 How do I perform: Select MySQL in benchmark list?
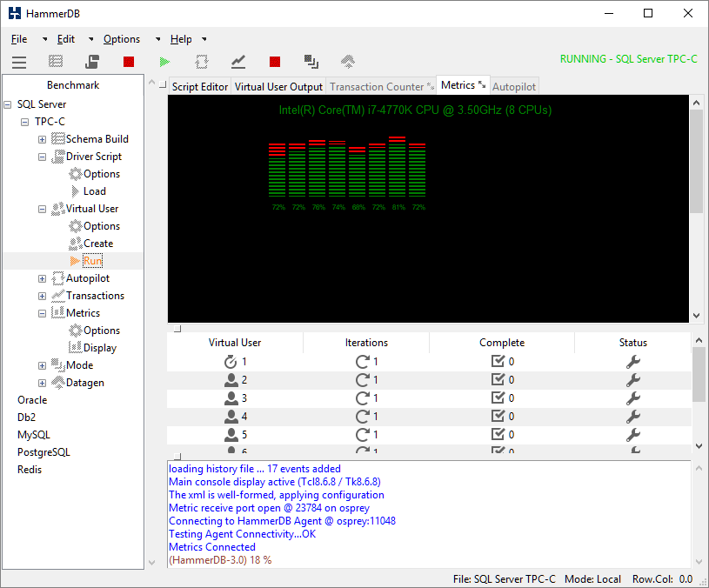[x=33, y=435]
